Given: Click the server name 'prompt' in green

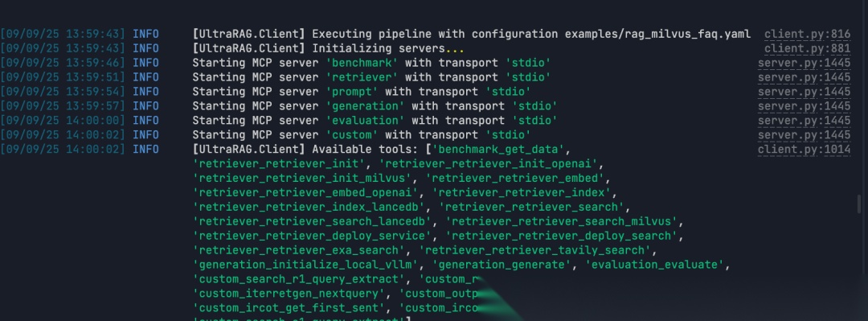Looking at the screenshot, I should coord(352,92).
